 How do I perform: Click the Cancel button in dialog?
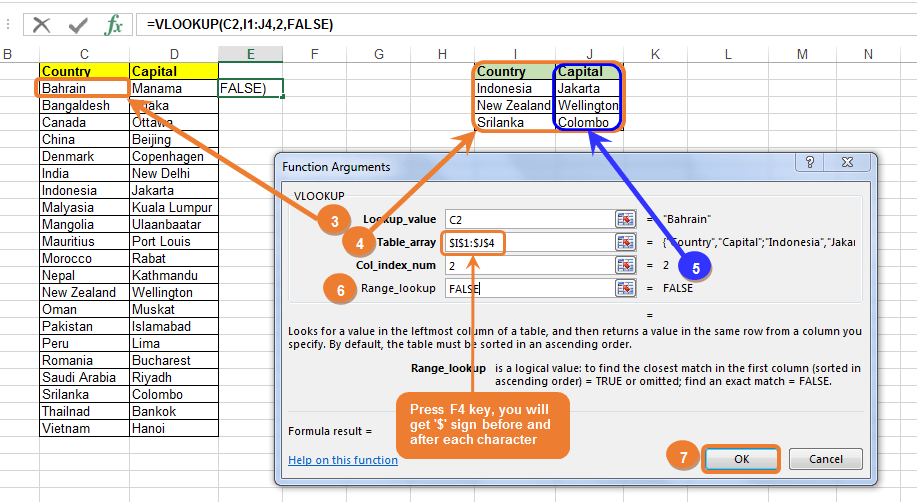pos(826,459)
